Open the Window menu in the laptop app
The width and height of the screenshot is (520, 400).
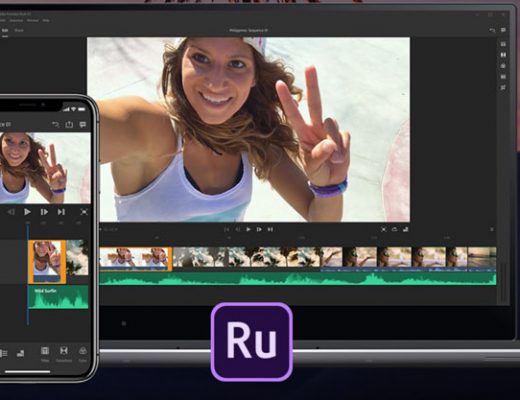(x=33, y=20)
